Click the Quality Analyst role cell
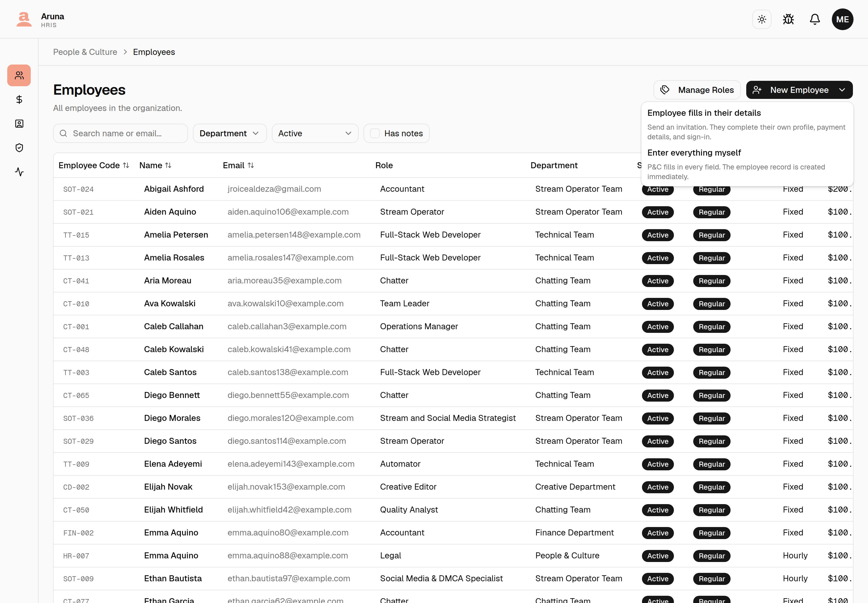The width and height of the screenshot is (868, 603). coord(409,510)
